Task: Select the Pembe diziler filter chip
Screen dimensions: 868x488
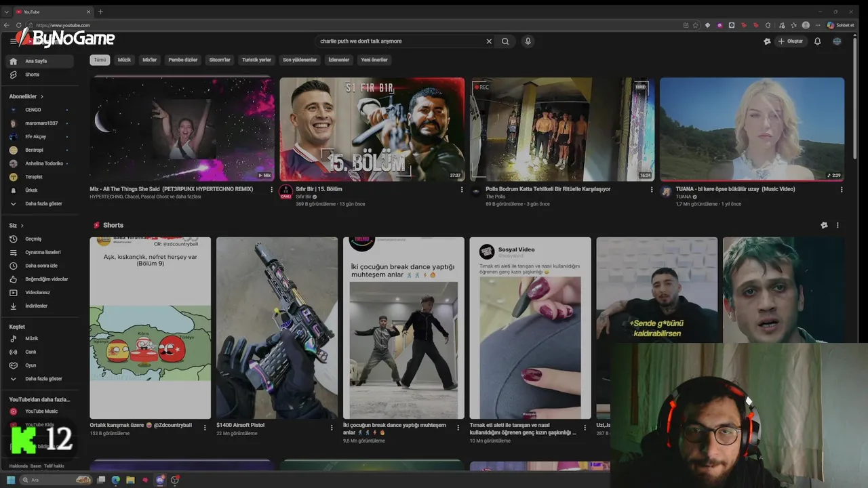Action: coord(183,60)
